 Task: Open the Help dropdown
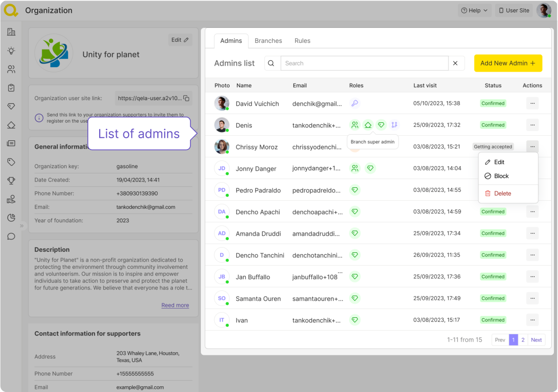click(x=474, y=10)
